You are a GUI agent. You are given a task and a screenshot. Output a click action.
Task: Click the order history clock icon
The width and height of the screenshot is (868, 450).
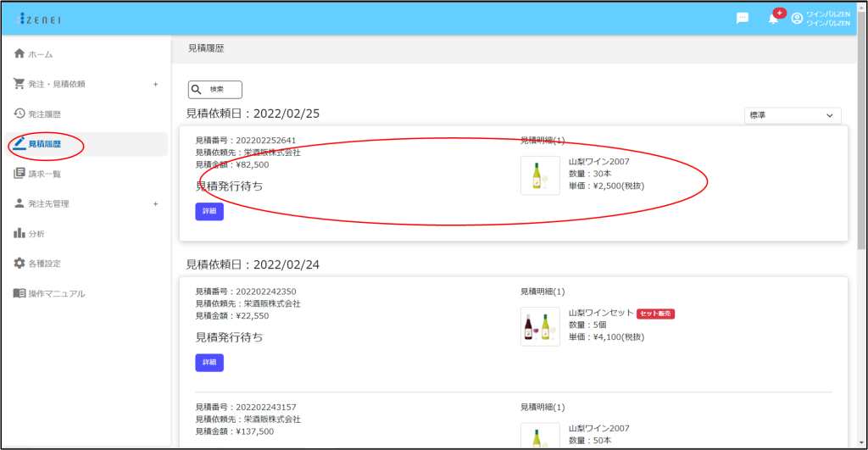[x=19, y=114]
